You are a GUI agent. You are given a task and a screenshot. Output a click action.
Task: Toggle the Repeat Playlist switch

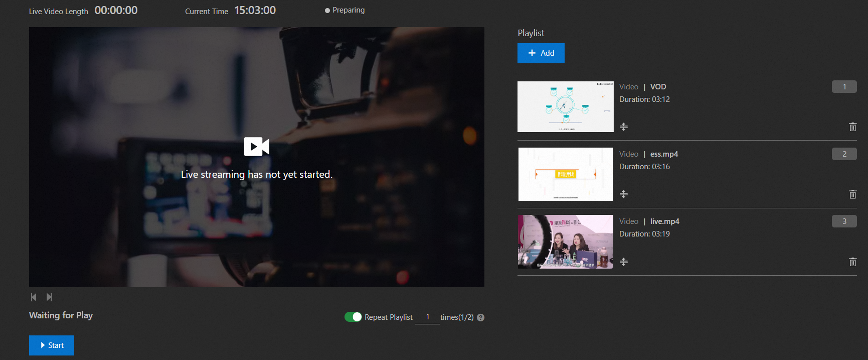(x=353, y=317)
